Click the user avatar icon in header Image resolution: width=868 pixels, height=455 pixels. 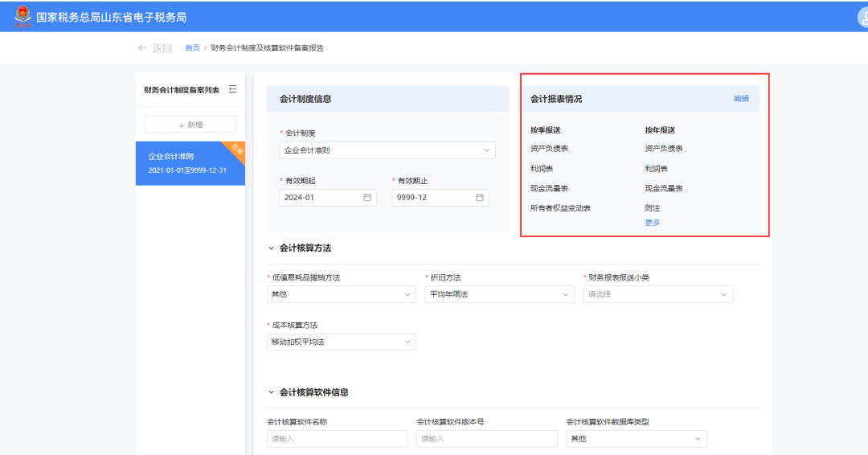pos(862,17)
